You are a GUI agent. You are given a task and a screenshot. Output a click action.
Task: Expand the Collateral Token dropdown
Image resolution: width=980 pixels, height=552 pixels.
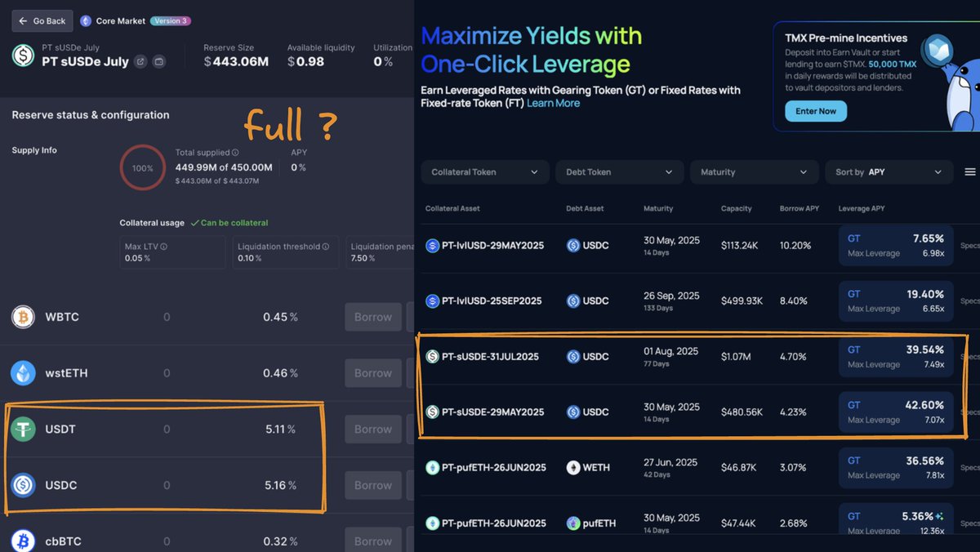[484, 172]
